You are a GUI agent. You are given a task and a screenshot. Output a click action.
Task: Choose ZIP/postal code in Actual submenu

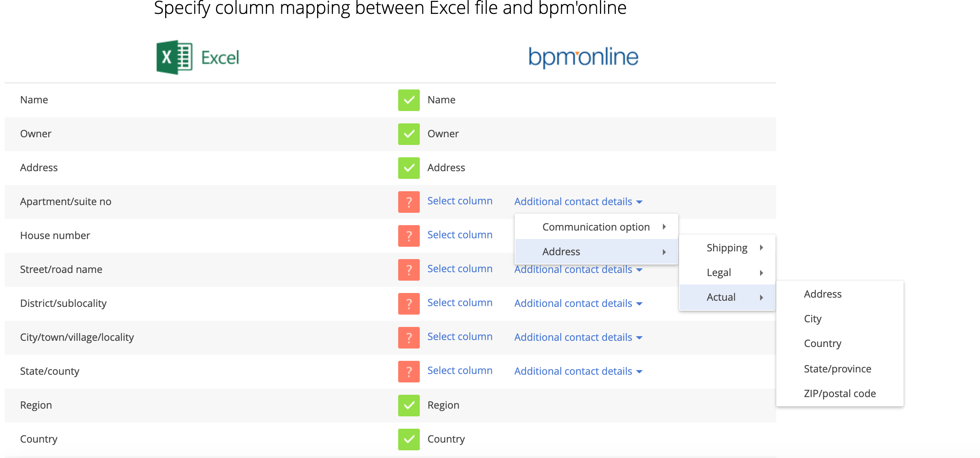(840, 394)
